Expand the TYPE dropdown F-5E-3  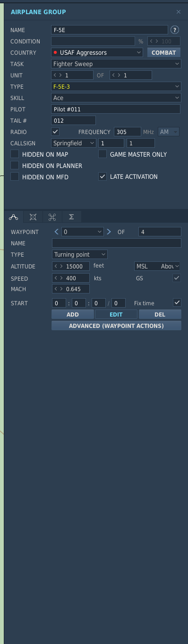click(x=116, y=86)
